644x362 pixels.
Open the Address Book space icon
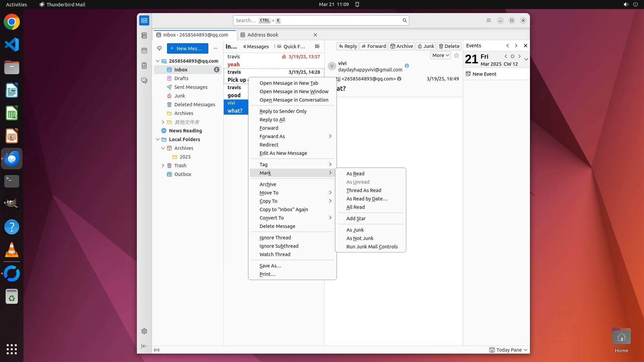[x=144, y=36]
